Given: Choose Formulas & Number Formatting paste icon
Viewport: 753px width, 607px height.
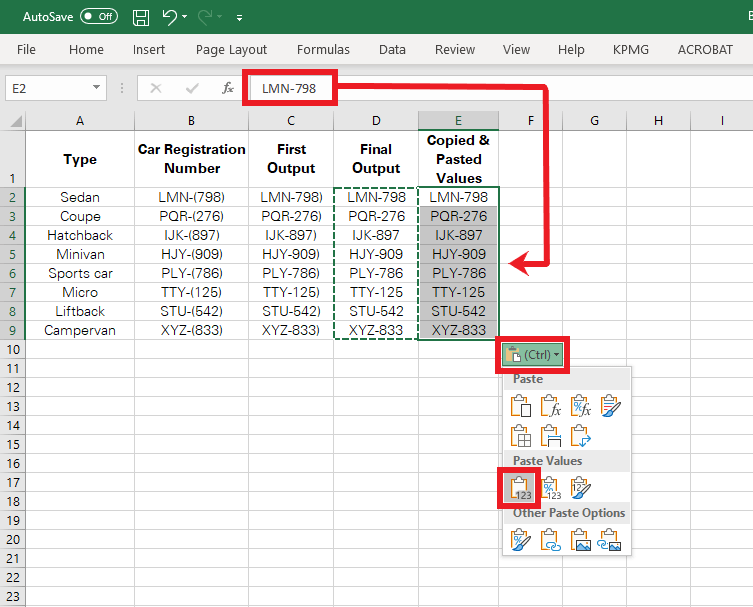Looking at the screenshot, I should tap(580, 406).
